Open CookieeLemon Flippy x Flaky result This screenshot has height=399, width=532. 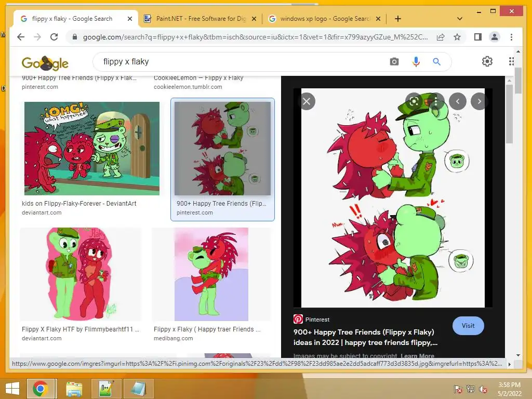coord(198,78)
